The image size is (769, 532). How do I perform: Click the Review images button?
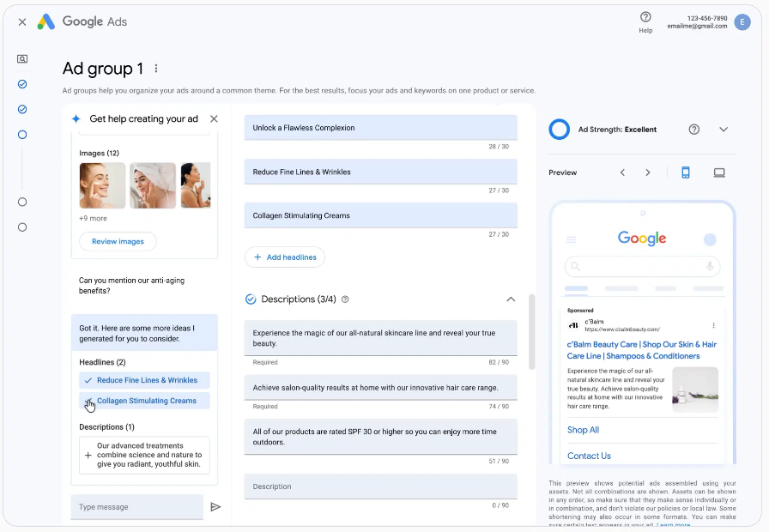point(118,241)
